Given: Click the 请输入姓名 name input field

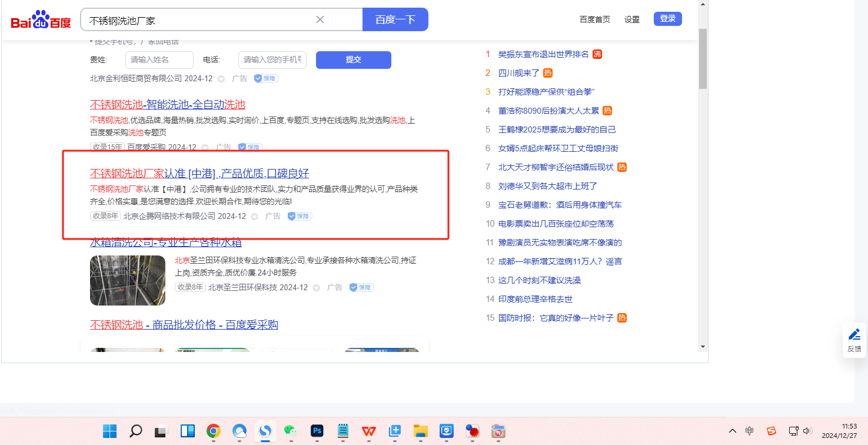Looking at the screenshot, I should 159,59.
